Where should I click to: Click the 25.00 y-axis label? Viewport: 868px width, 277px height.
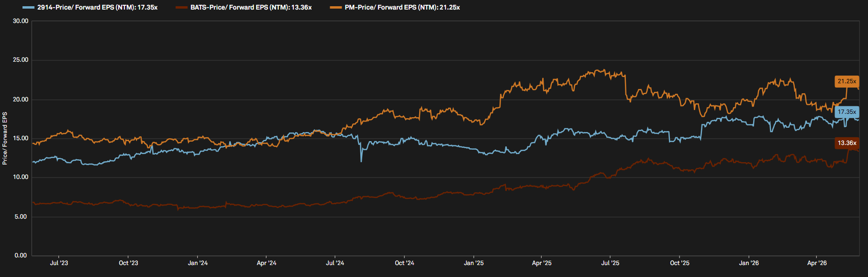tap(21, 60)
